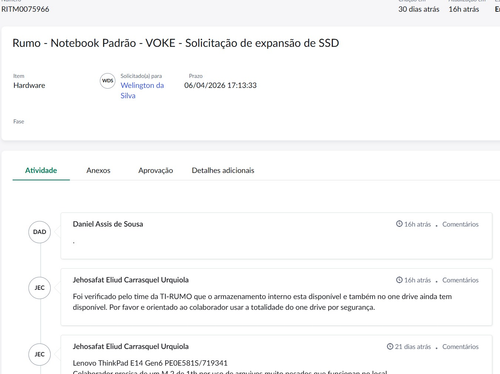Click the Fase label

[19, 121]
